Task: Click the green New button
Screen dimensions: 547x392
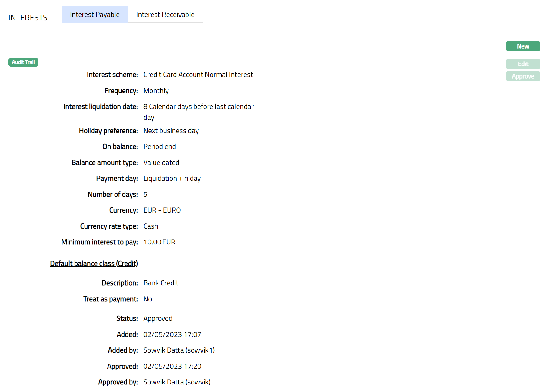Action: tap(523, 46)
